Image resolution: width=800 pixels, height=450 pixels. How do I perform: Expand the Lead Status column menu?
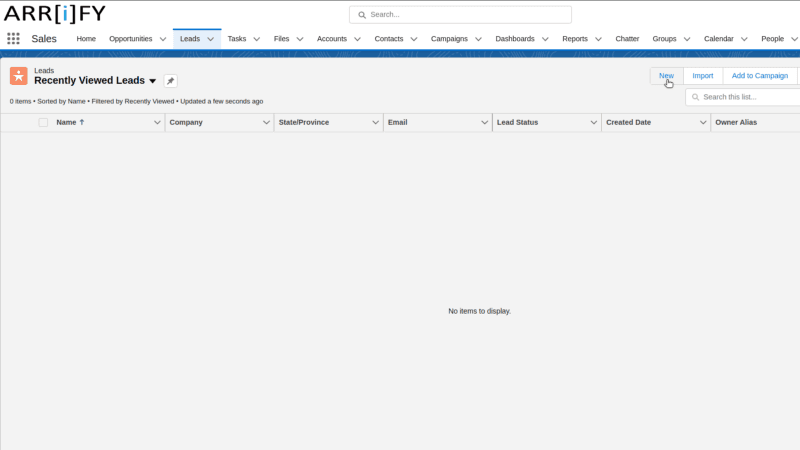pyautogui.click(x=593, y=122)
